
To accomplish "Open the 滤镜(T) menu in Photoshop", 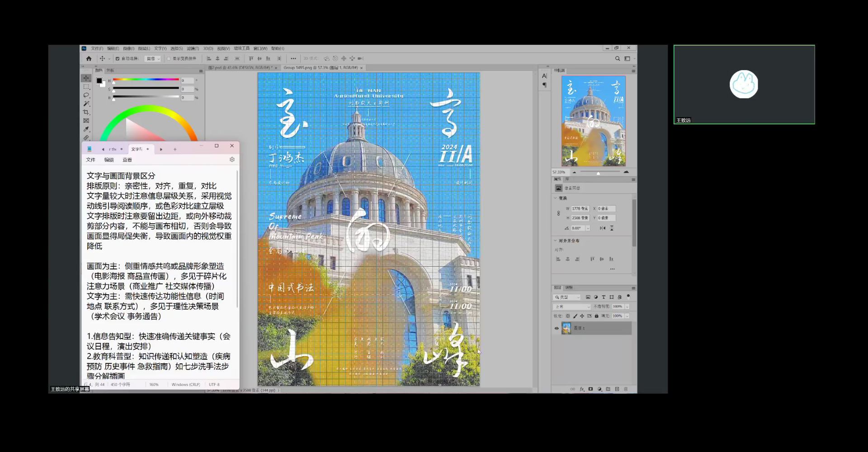I will tap(193, 48).
